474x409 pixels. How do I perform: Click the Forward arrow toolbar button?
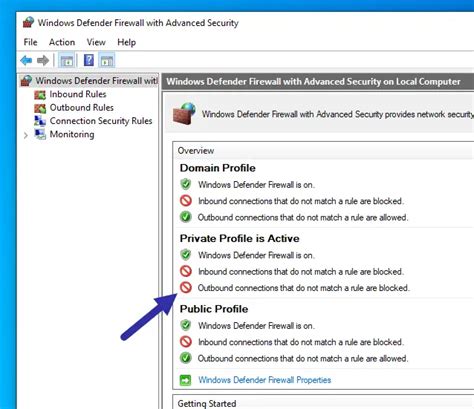pyautogui.click(x=43, y=61)
